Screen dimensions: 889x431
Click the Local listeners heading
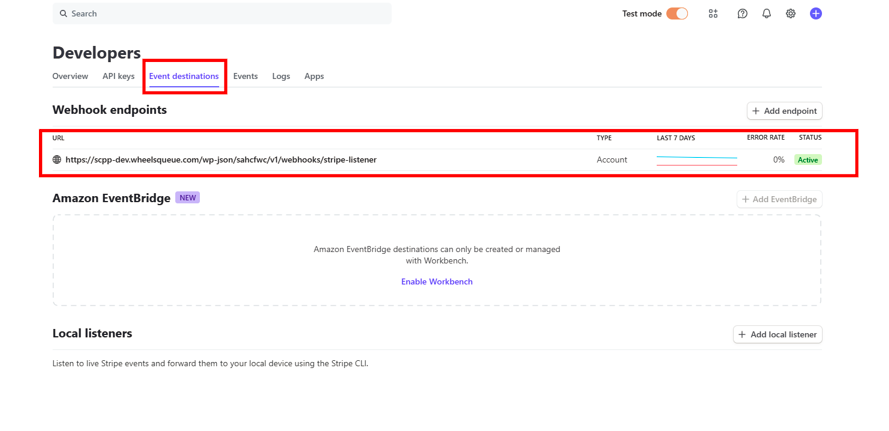[92, 333]
